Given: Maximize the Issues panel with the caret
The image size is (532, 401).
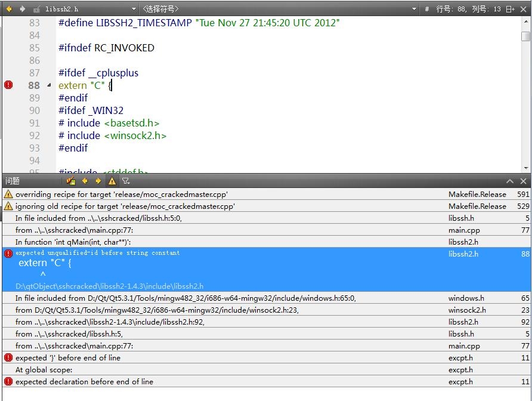Looking at the screenshot, I should coord(510,181).
